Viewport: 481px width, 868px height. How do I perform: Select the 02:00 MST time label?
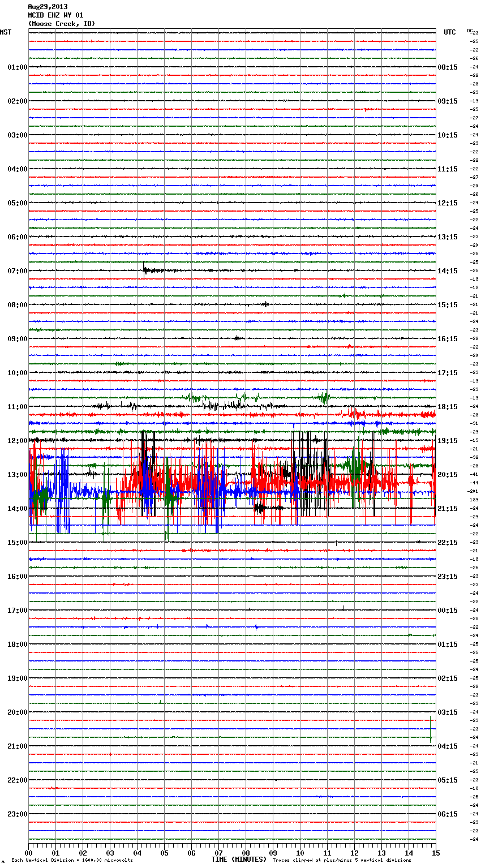pyautogui.click(x=18, y=101)
